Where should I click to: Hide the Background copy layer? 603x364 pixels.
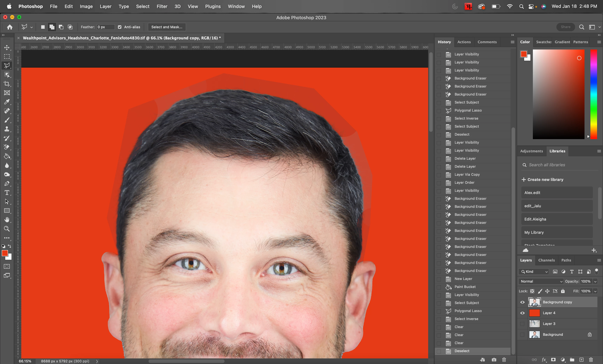pyautogui.click(x=523, y=302)
